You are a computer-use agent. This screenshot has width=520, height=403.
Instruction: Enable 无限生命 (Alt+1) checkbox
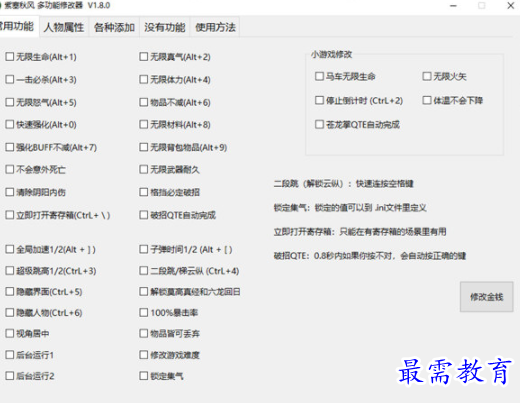(10, 57)
